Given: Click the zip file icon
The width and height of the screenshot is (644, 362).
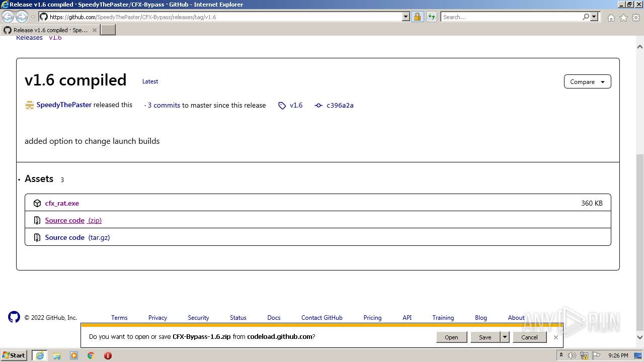Looking at the screenshot, I should coord(37,221).
